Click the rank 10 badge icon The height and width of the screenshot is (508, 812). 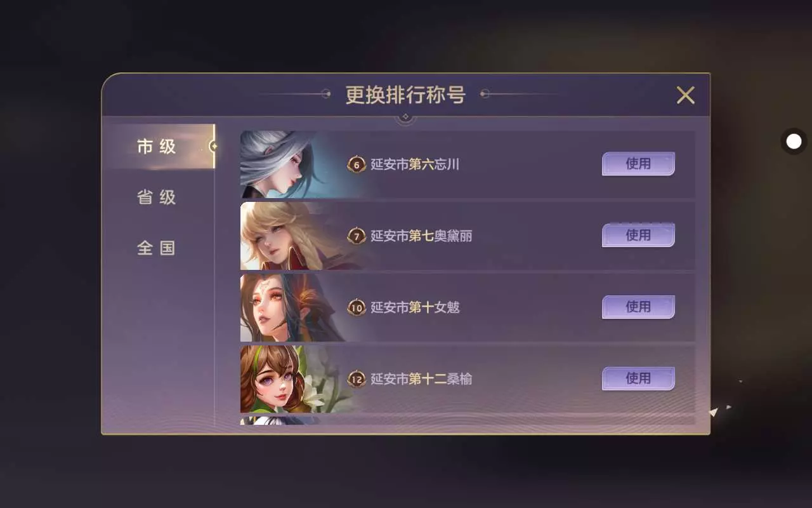[x=357, y=308]
